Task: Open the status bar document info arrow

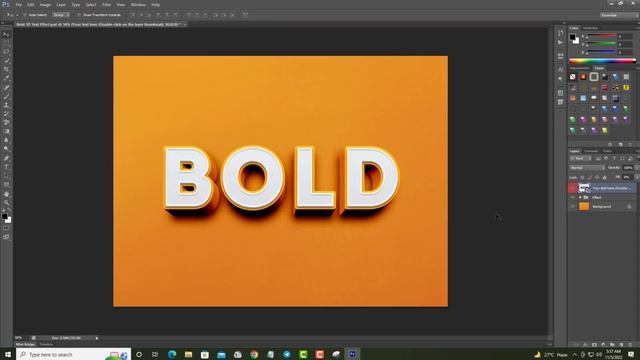Action: point(97,338)
